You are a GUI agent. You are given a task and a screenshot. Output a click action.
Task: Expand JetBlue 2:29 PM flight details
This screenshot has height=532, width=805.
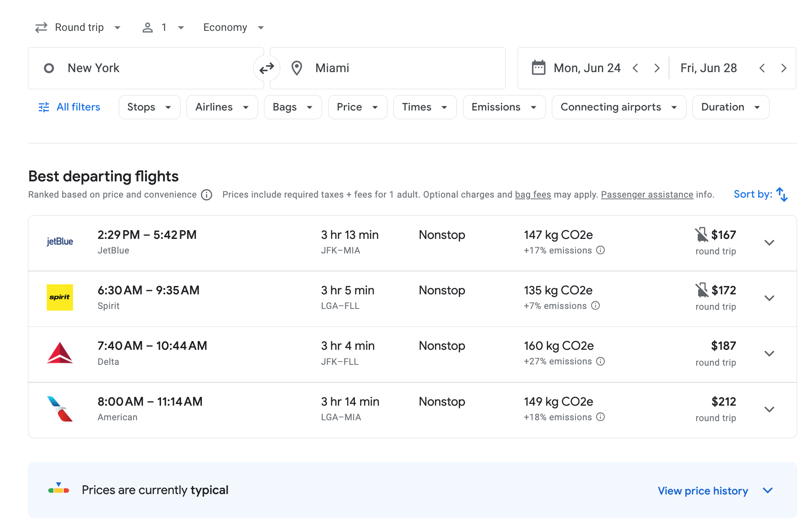(769, 243)
